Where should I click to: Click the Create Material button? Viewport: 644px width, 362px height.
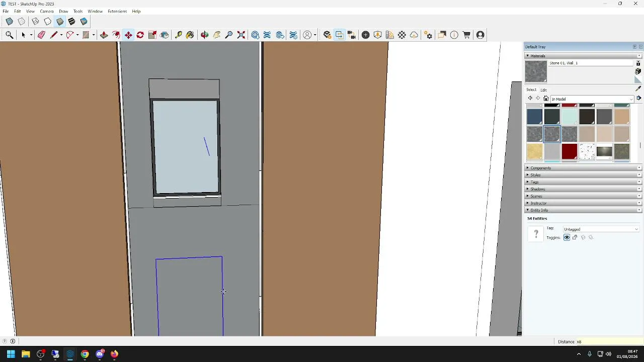pyautogui.click(x=638, y=71)
